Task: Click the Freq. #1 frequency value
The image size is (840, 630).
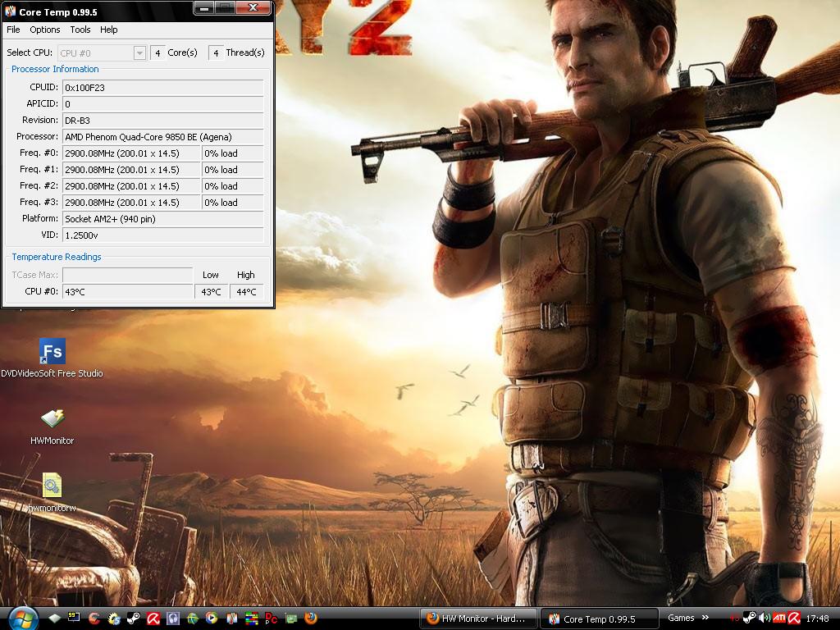Action: coord(131,170)
